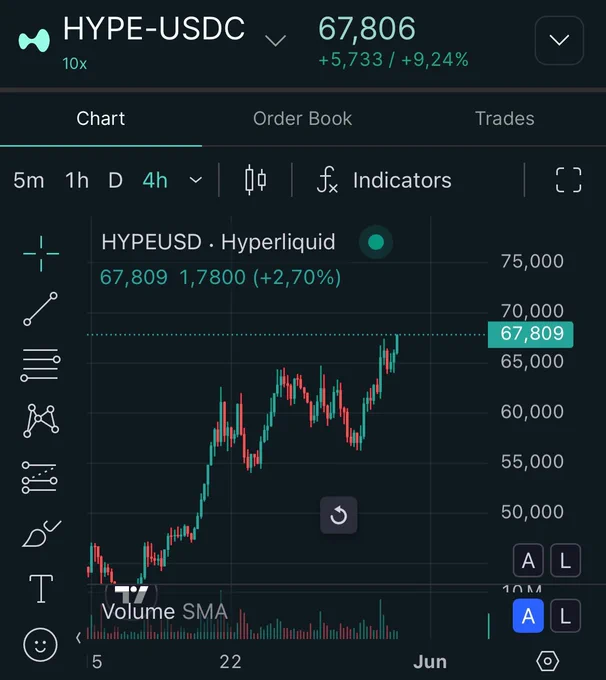Image resolution: width=606 pixels, height=680 pixels.
Task: Reset chart view with the restore button
Action: tap(338, 515)
